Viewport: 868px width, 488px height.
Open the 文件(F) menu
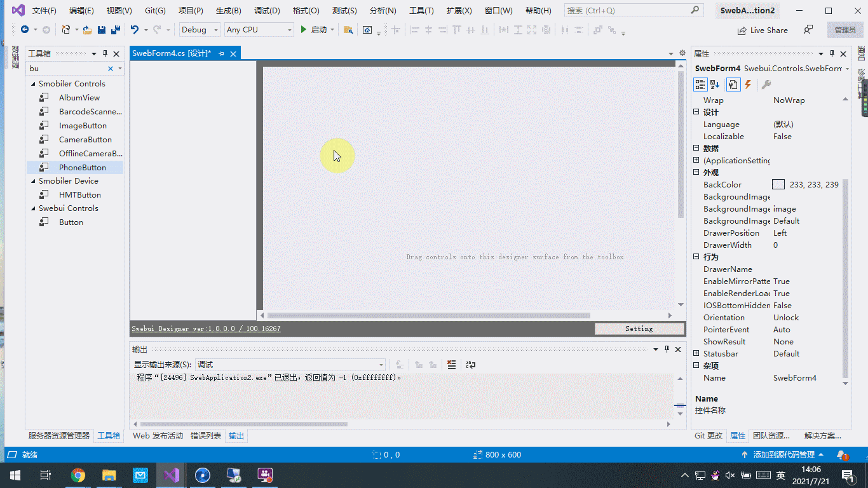[44, 11]
